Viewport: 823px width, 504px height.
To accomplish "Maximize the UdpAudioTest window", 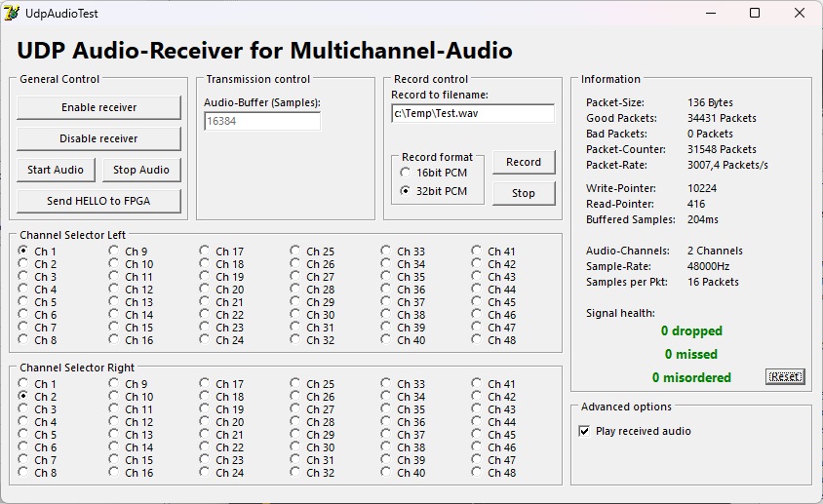I will pos(755,14).
